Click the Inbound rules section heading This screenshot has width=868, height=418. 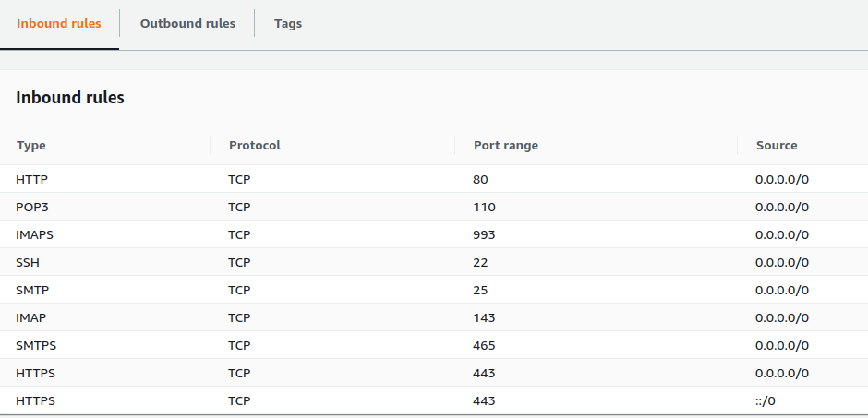coord(70,97)
